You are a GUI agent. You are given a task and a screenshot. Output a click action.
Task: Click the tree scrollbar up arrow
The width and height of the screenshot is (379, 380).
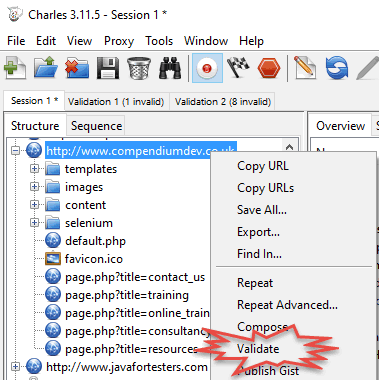[289, 147]
